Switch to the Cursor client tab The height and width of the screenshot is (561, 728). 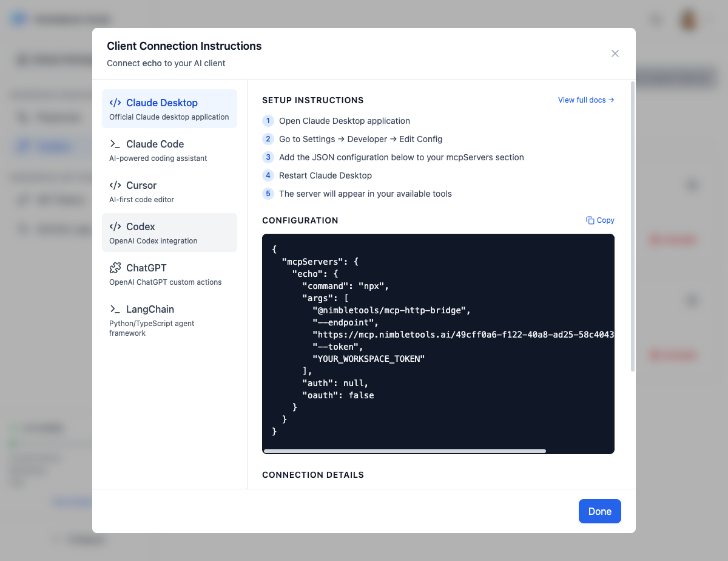(x=169, y=191)
